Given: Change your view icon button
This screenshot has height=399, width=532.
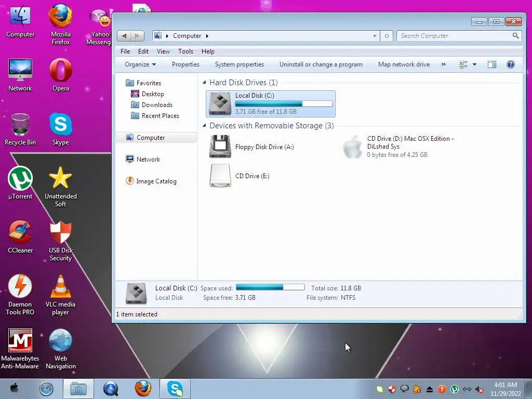Looking at the screenshot, I should pos(463,64).
